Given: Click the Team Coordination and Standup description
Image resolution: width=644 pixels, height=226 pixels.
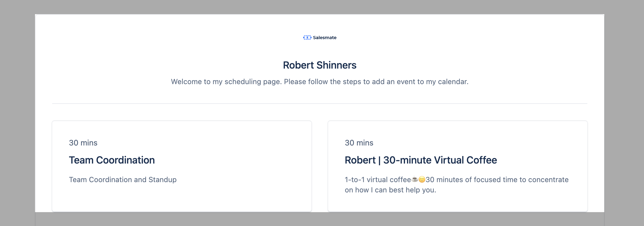Looking at the screenshot, I should tap(123, 180).
